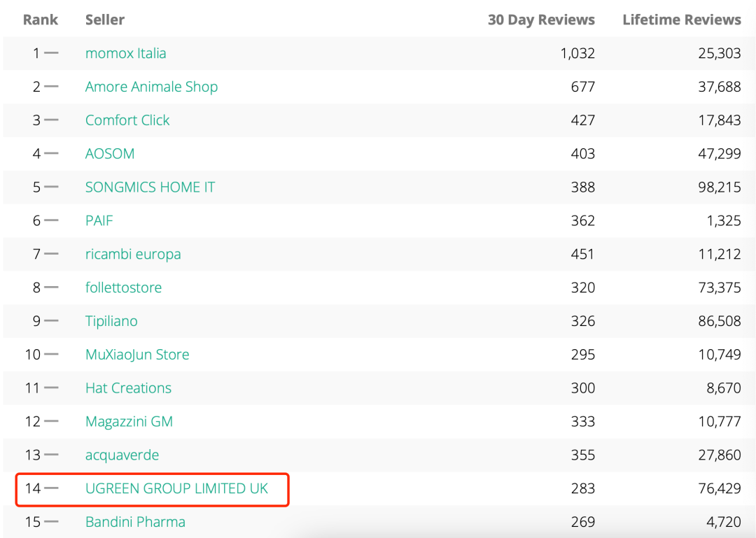Screen dimensions: 756x538
Task: Open Comfort Click seller page
Action: (x=127, y=120)
